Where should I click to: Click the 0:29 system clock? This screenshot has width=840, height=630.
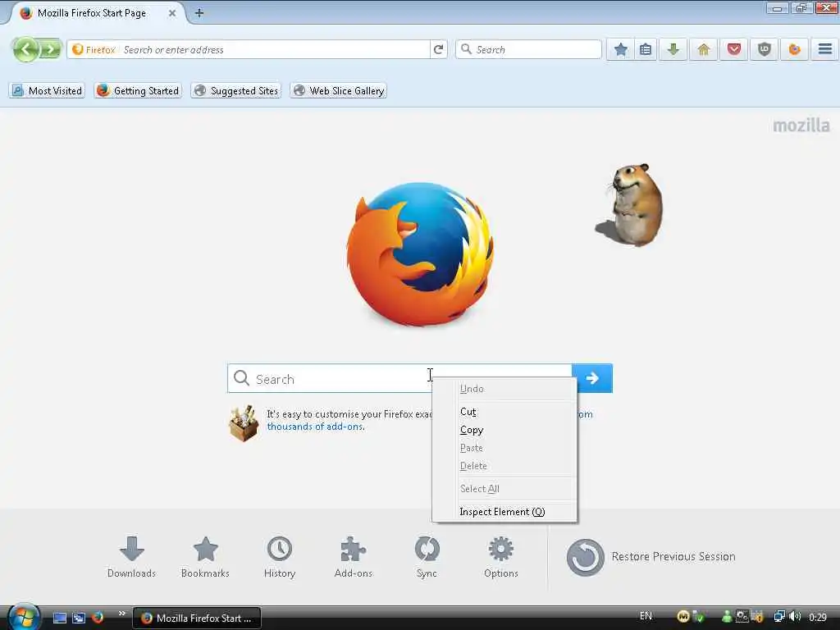pyautogui.click(x=818, y=617)
